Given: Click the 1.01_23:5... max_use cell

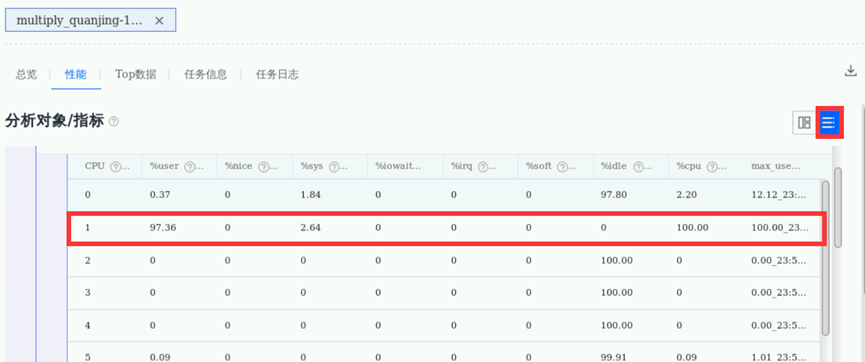Looking at the screenshot, I should click(779, 357).
